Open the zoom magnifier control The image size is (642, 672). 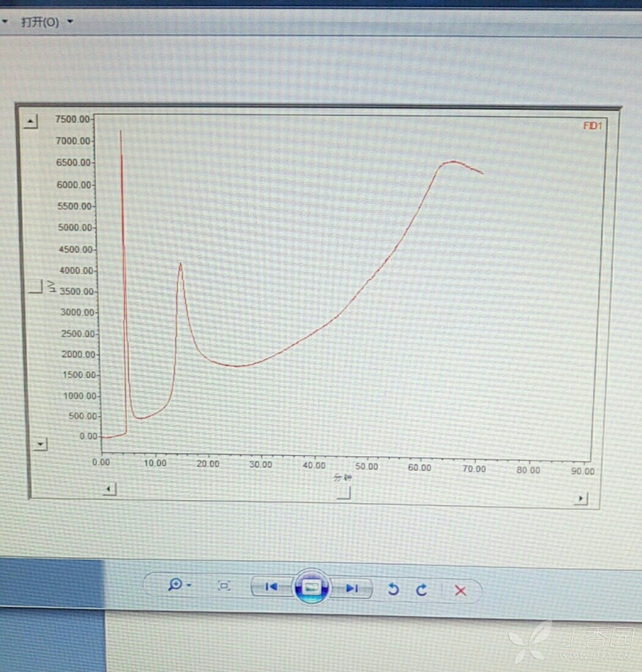(179, 585)
